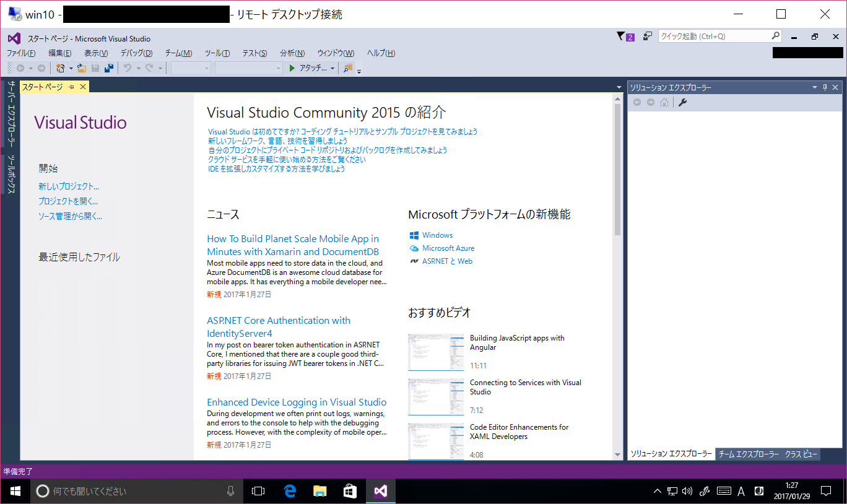Expand the New Project dropdown arrow
Image resolution: width=847 pixels, height=504 pixels.
point(70,68)
